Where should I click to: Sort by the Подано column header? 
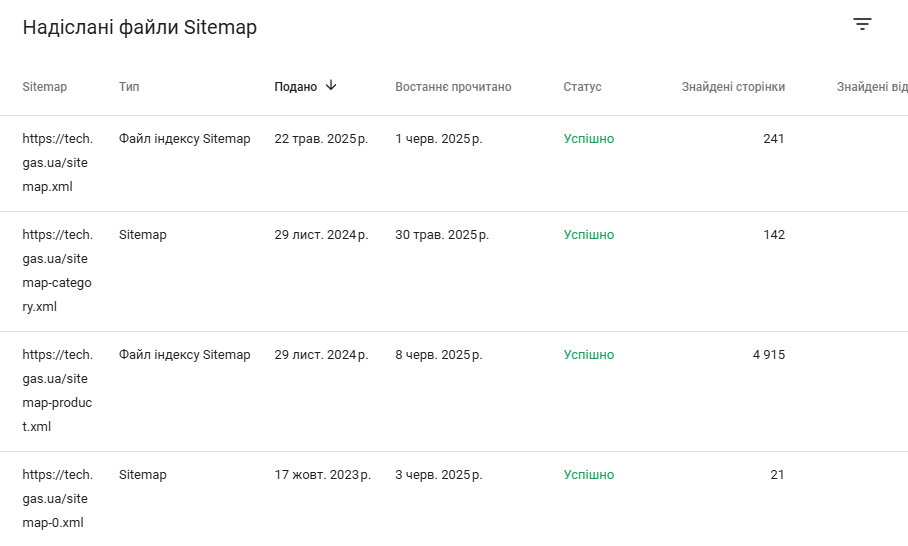pyautogui.click(x=295, y=87)
